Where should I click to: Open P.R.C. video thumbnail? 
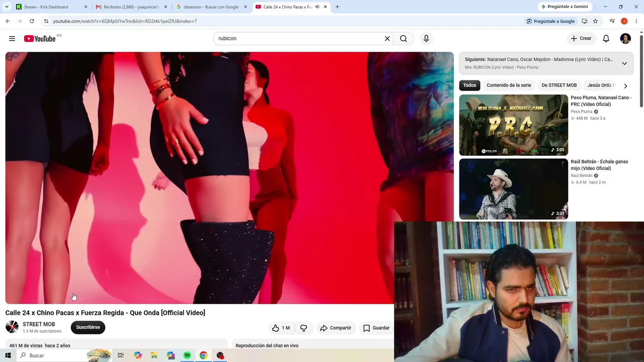pos(513,125)
